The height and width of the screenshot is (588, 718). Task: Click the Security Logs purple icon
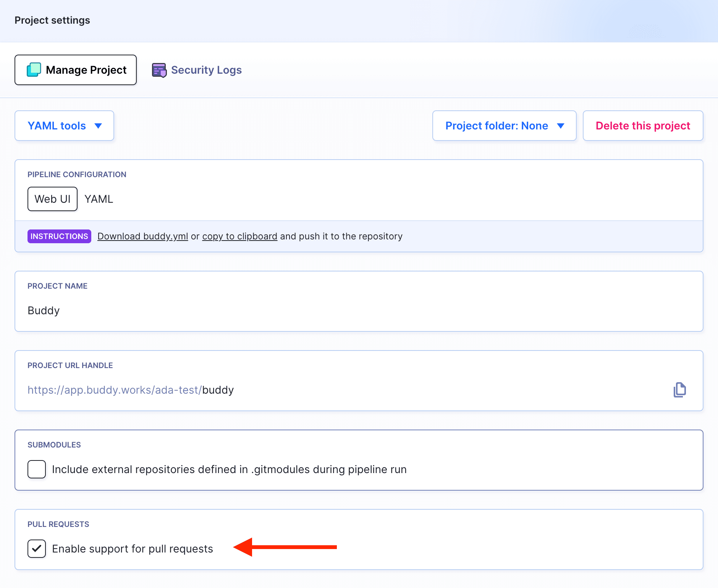pos(159,69)
